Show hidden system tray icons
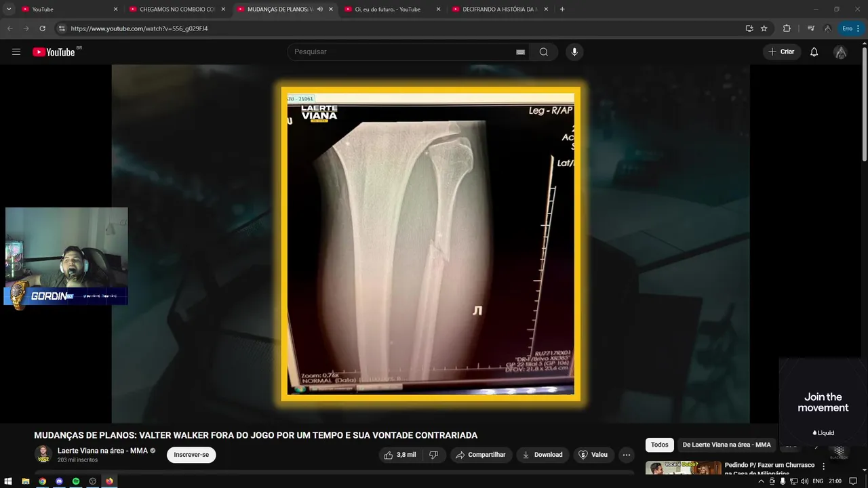The height and width of the screenshot is (488, 868). coord(761,481)
